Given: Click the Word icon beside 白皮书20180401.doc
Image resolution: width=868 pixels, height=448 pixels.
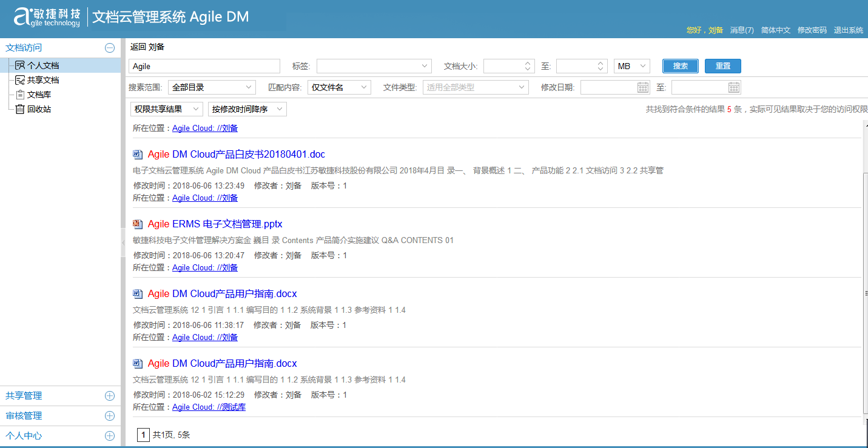Looking at the screenshot, I should 138,155.
